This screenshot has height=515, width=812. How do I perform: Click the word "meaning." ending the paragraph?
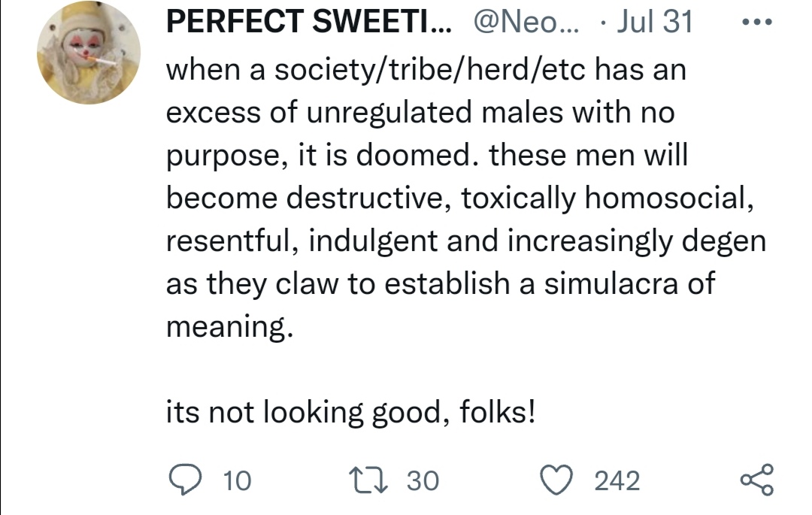[x=229, y=328]
